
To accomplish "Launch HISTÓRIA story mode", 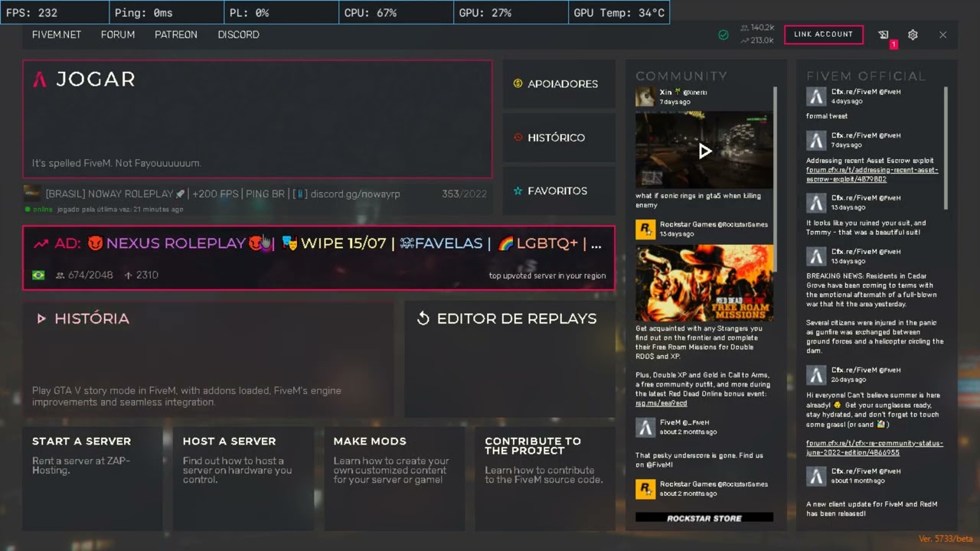I will (x=207, y=359).
